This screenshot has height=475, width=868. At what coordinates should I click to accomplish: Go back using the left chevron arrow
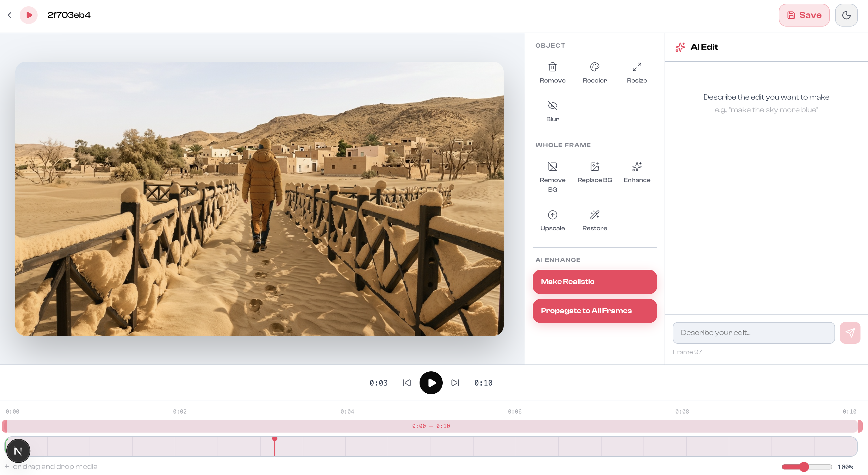pyautogui.click(x=10, y=15)
